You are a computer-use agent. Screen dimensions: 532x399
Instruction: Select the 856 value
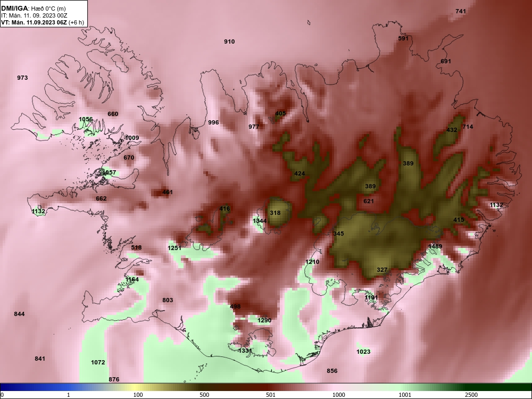click(332, 371)
